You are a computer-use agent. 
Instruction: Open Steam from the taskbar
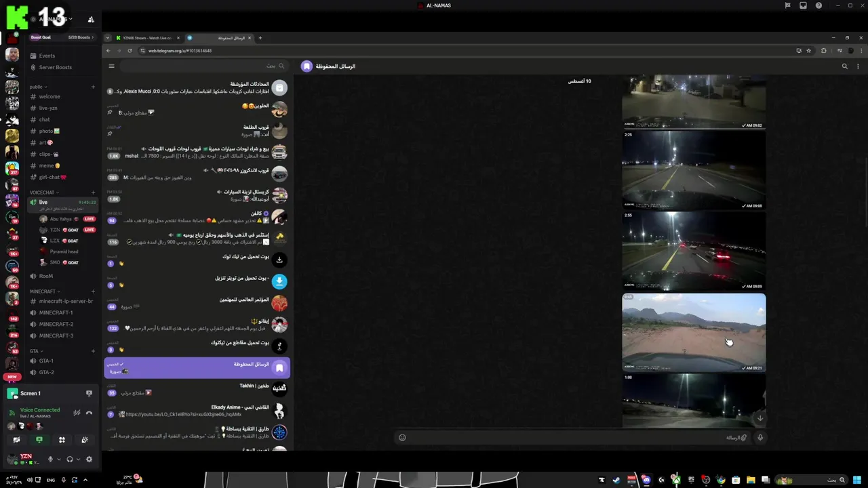[616, 480]
